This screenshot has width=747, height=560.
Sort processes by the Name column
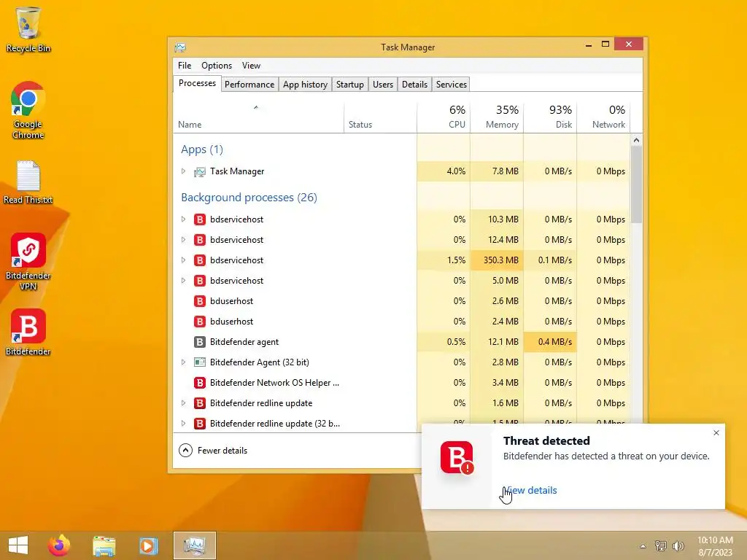[x=258, y=117]
